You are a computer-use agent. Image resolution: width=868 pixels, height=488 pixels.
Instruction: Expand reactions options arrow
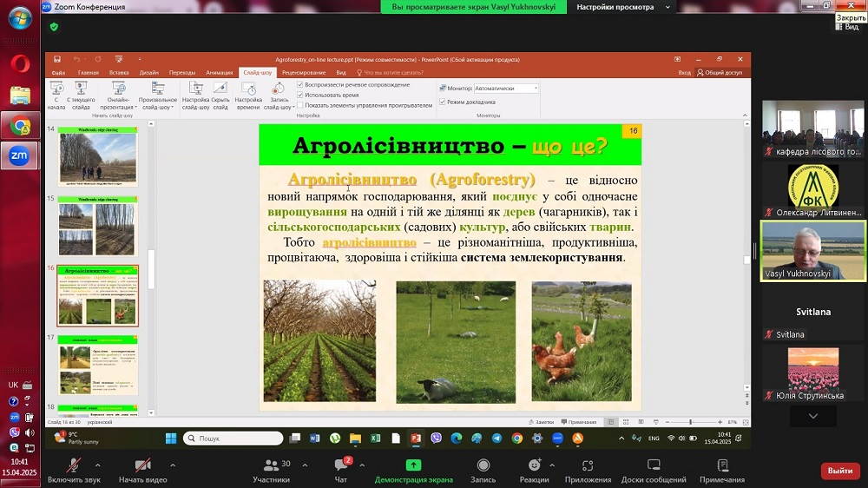click(552, 465)
